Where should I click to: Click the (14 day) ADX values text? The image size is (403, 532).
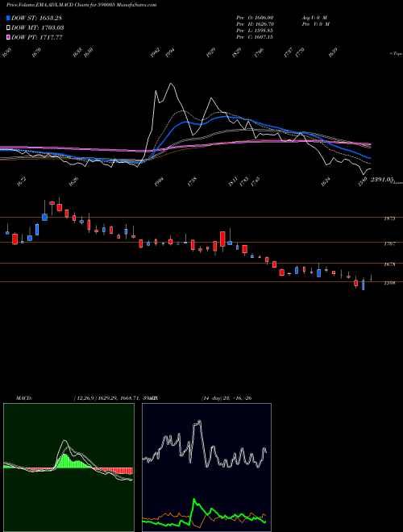pos(226,398)
